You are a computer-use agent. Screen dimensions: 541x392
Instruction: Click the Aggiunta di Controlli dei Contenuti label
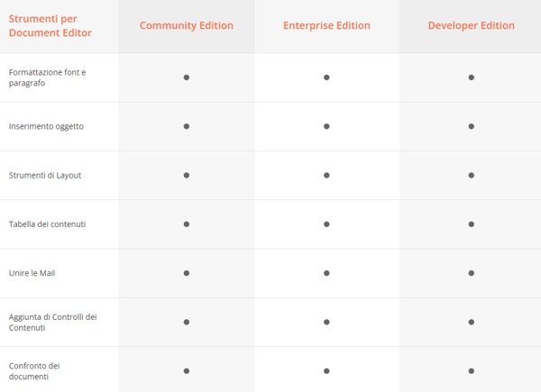[52, 322]
